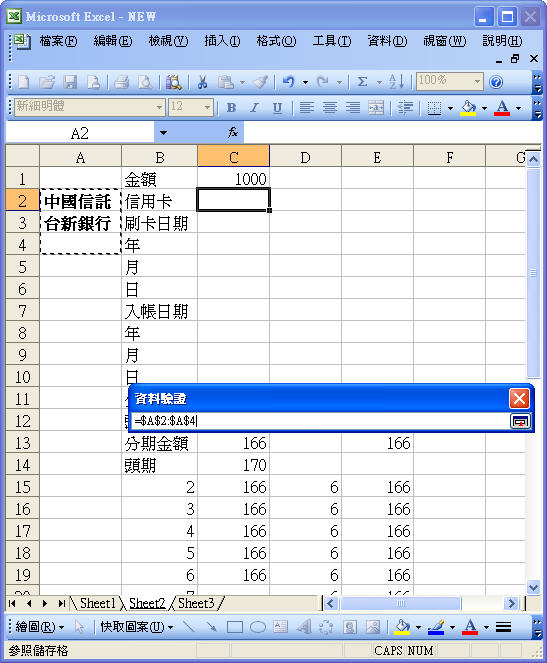Open the Fill Color dropdown arrow

[484, 108]
